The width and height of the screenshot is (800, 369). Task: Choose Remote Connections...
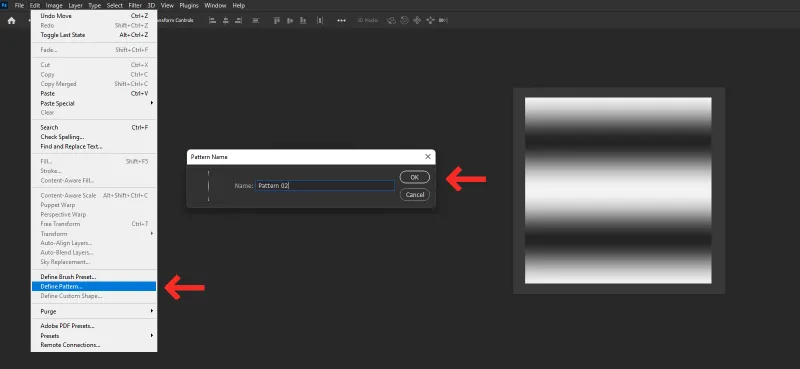pos(94,345)
